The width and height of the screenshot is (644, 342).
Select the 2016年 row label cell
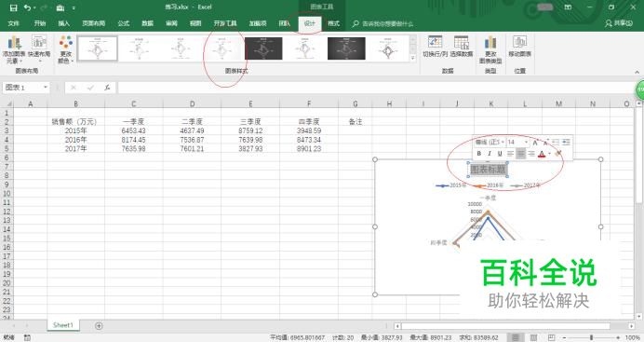coord(75,140)
